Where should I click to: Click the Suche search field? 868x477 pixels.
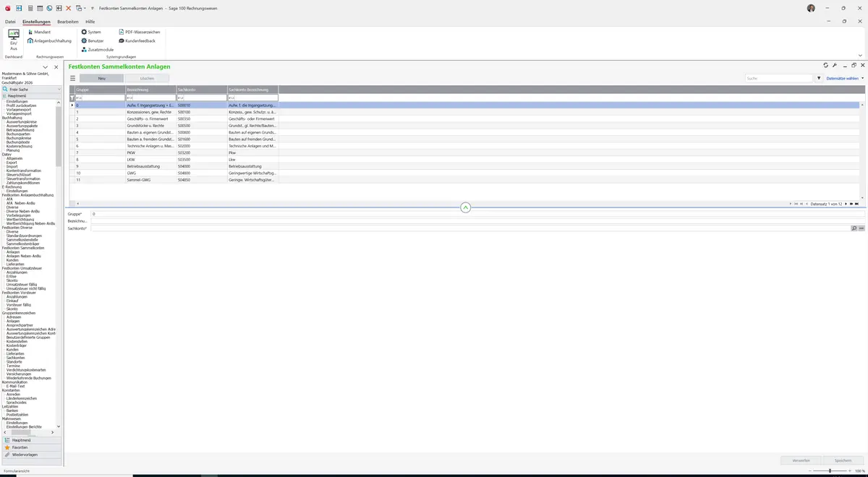pos(780,78)
